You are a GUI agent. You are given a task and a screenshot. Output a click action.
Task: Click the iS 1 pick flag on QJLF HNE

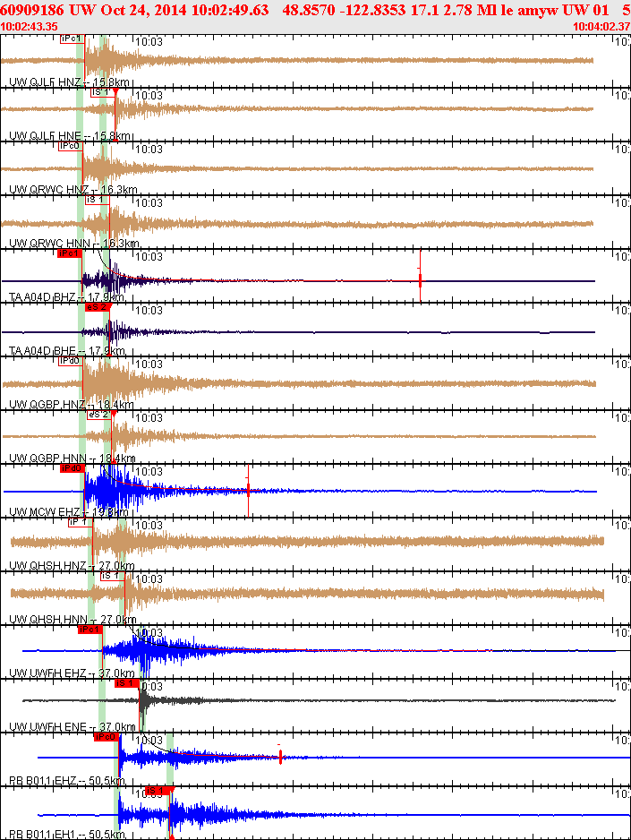pos(103,92)
